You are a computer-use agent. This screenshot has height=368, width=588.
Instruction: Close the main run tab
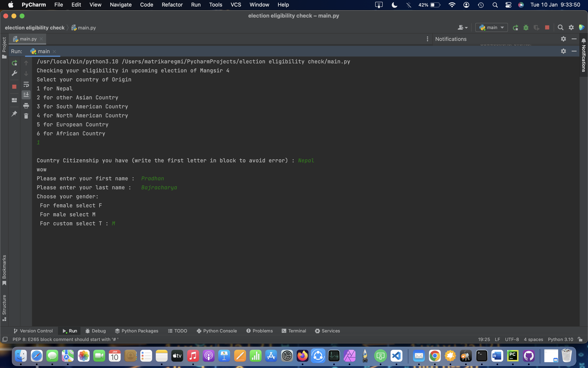point(55,51)
